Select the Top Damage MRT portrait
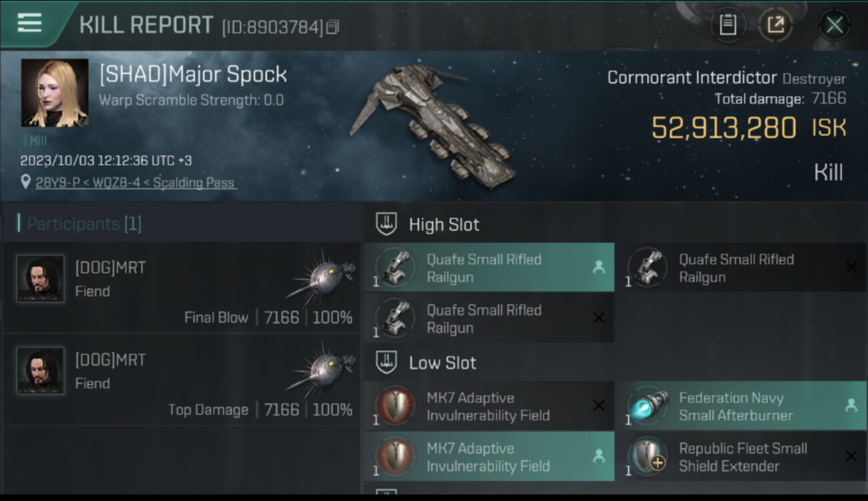This screenshot has height=501, width=868. coord(41,371)
